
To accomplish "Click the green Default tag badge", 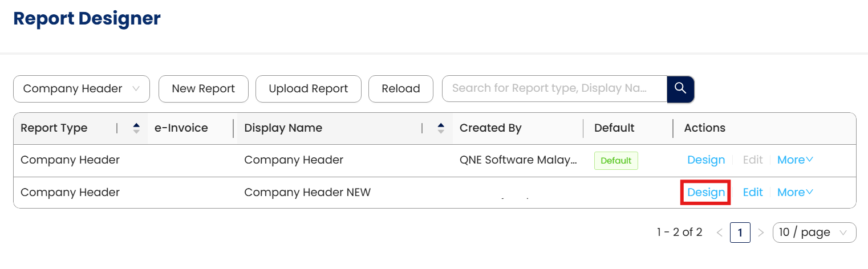I will (x=616, y=161).
